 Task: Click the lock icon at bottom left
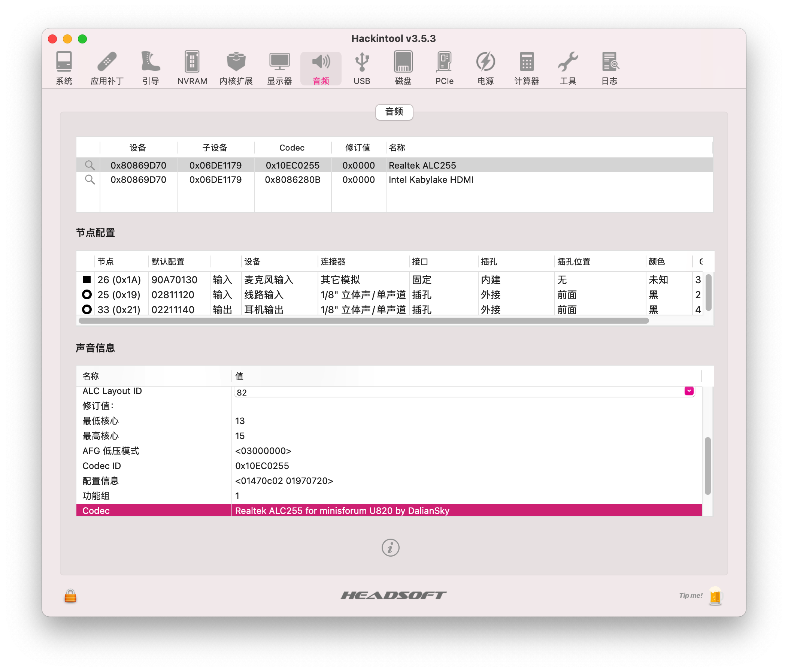tap(70, 596)
